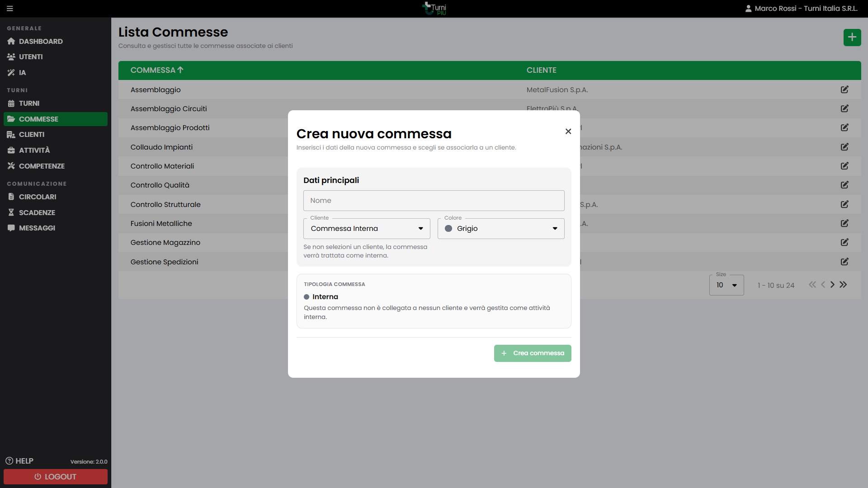868x488 pixels.
Task: Click the green add commessa plus button
Action: click(852, 37)
